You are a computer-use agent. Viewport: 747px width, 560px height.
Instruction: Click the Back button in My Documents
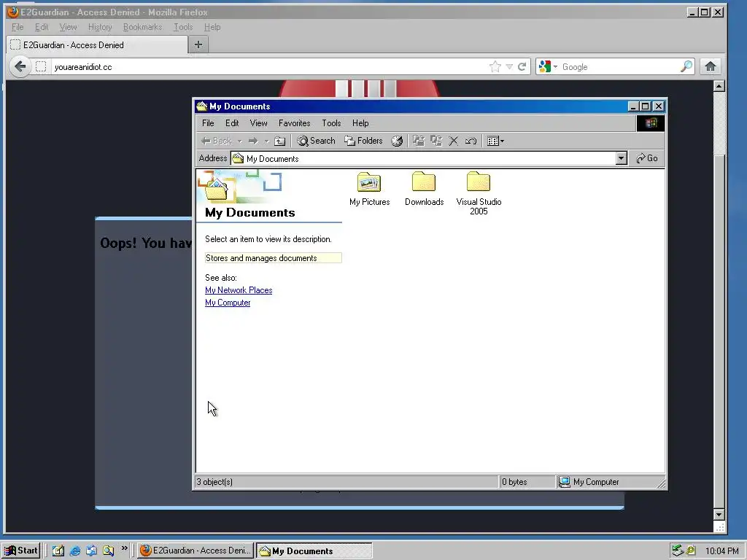(x=217, y=141)
